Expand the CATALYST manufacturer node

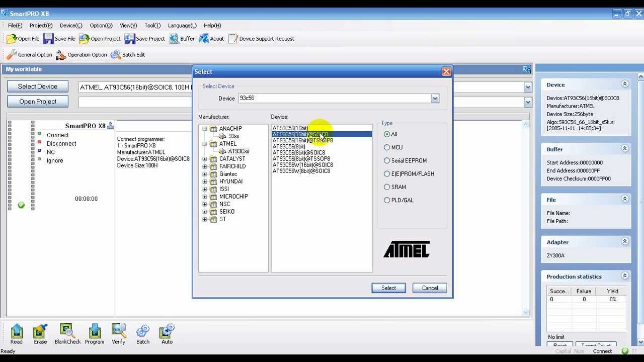click(x=205, y=159)
